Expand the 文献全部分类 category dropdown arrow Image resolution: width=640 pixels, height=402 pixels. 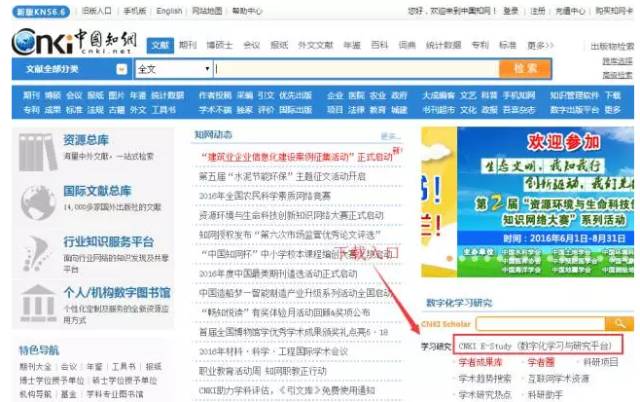(121, 69)
